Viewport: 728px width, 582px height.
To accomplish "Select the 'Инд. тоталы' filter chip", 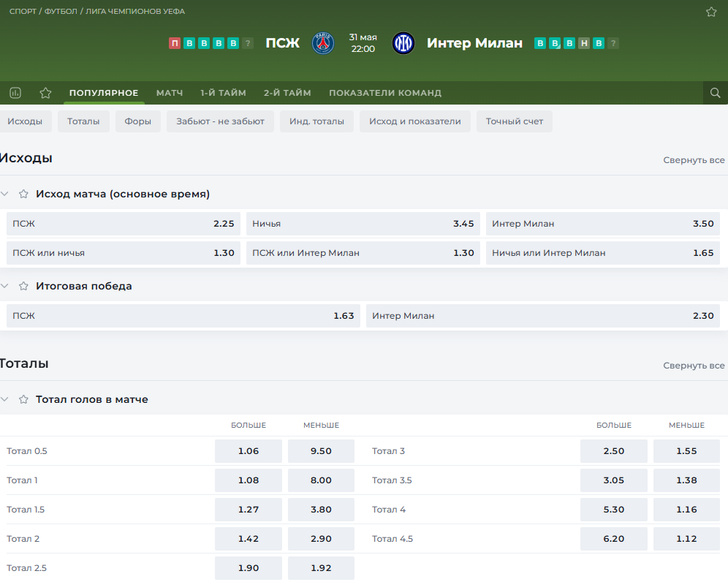I will coord(316,121).
